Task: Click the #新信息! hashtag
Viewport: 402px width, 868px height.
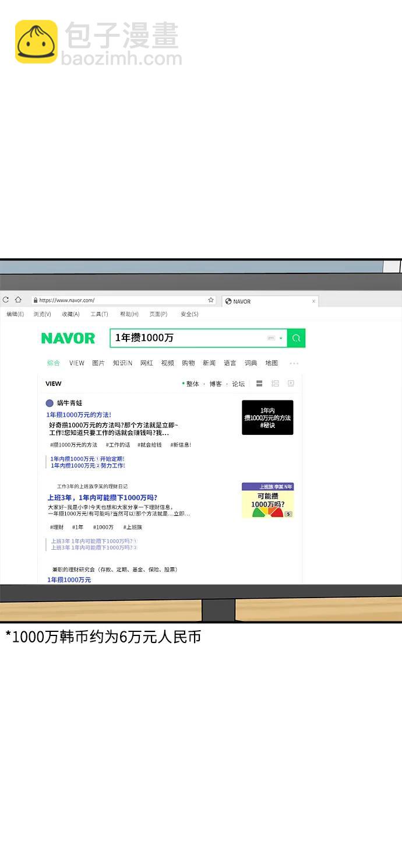Action: (181, 445)
